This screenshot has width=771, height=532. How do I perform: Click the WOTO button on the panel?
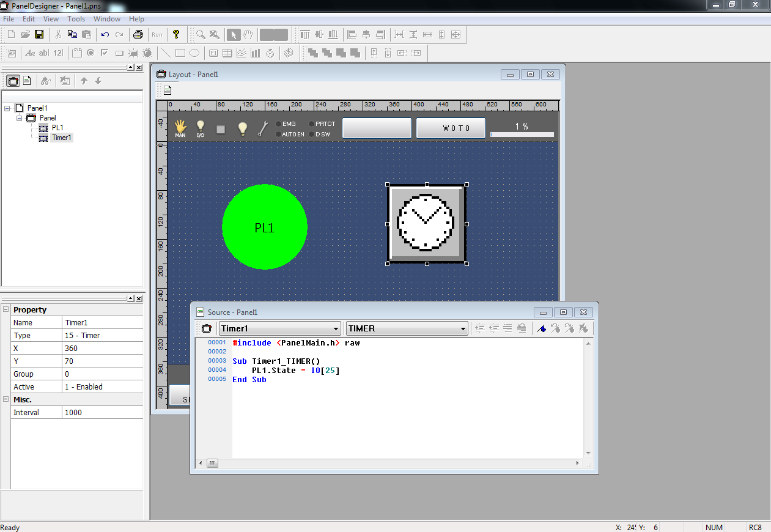(x=451, y=128)
